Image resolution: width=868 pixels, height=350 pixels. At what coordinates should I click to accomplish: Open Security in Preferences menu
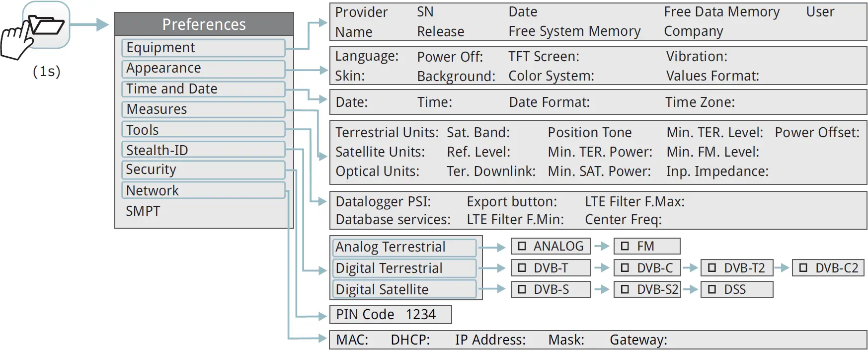(203, 170)
